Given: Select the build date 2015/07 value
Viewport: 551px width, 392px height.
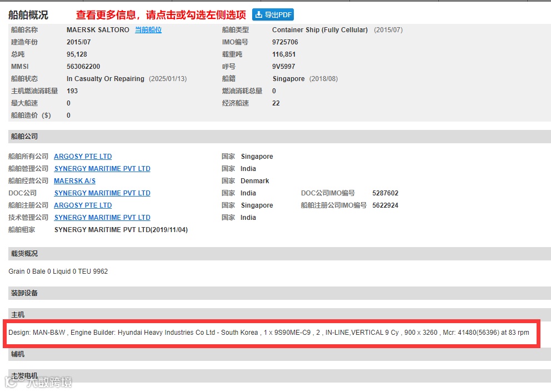Looking at the screenshot, I should (x=79, y=42).
